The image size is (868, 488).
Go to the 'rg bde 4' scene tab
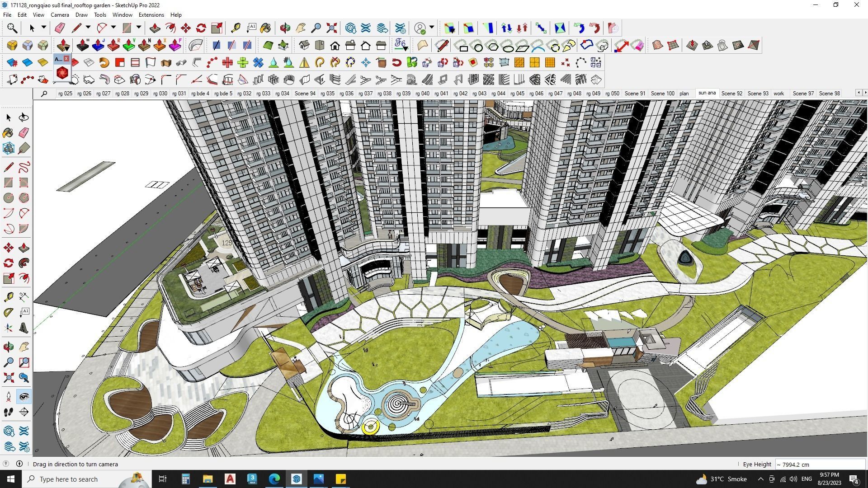click(x=200, y=94)
